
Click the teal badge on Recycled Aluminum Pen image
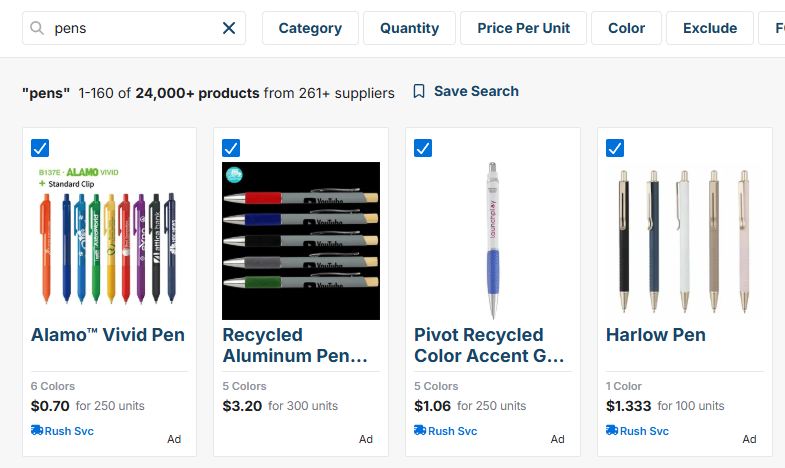coord(234,175)
